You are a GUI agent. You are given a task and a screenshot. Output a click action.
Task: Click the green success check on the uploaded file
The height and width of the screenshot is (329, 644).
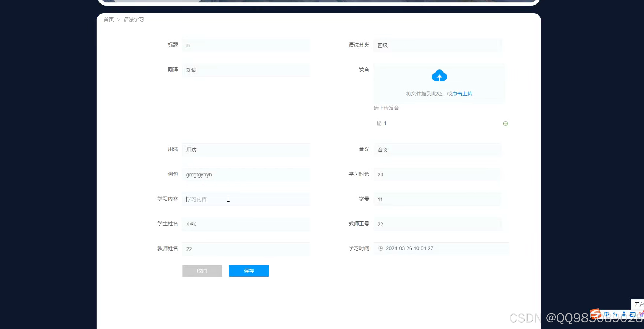click(505, 123)
